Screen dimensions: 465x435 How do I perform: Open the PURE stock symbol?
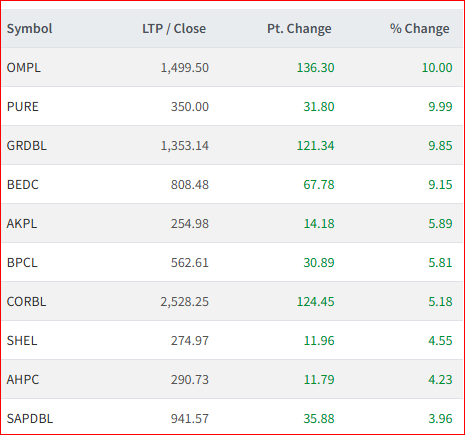point(23,107)
